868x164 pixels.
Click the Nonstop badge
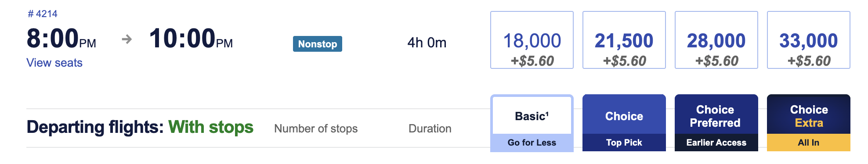[318, 44]
